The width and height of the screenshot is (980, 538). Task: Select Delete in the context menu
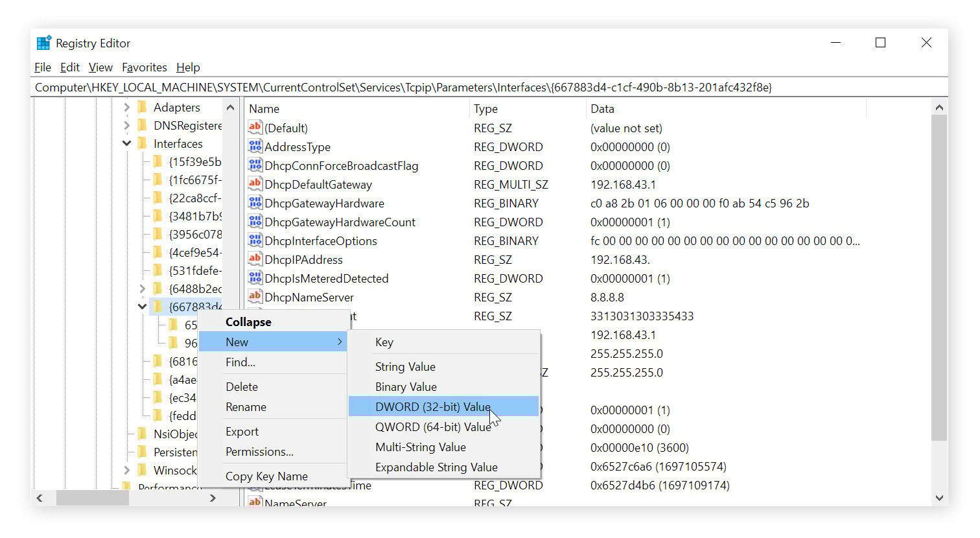[x=273, y=386]
